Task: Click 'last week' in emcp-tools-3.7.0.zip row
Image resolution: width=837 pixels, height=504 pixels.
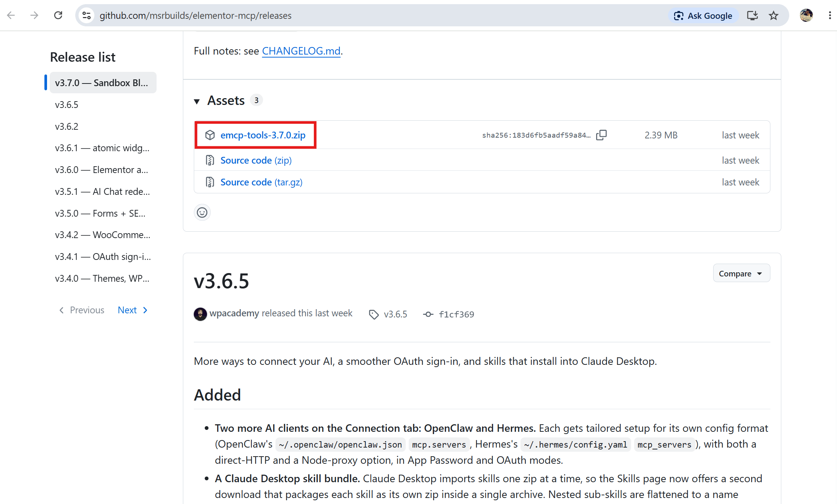Action: tap(740, 135)
